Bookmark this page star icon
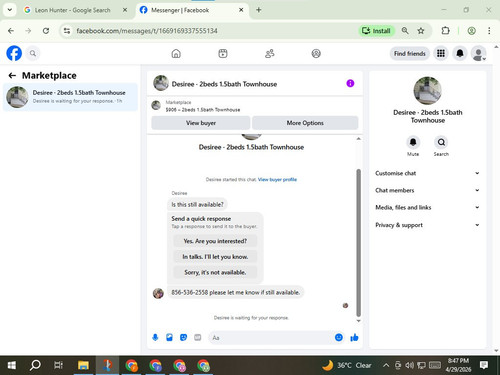This screenshot has width=500, height=375. tap(421, 31)
